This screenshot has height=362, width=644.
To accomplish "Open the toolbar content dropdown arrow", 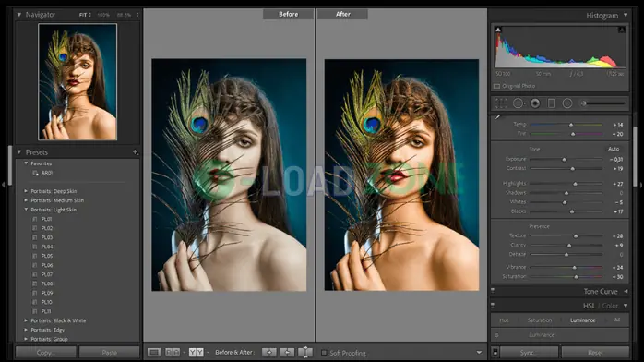I will coord(479,352).
